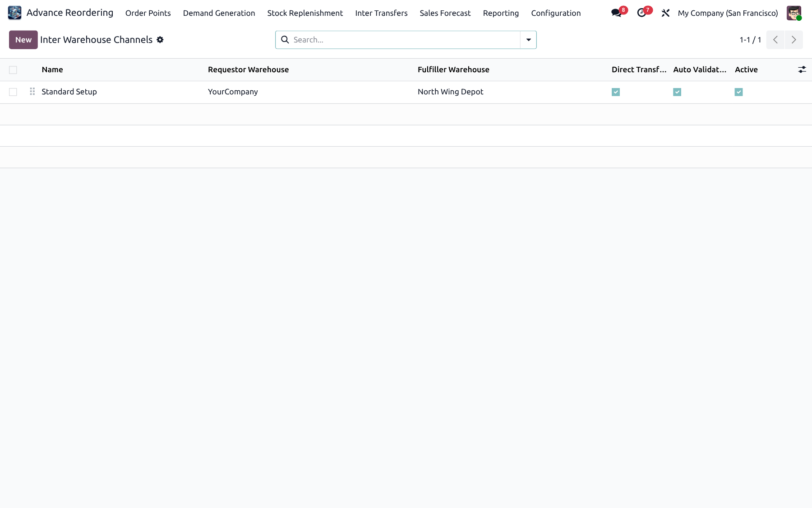812x508 pixels.
Task: Open the Order Points menu
Action: [x=148, y=13]
